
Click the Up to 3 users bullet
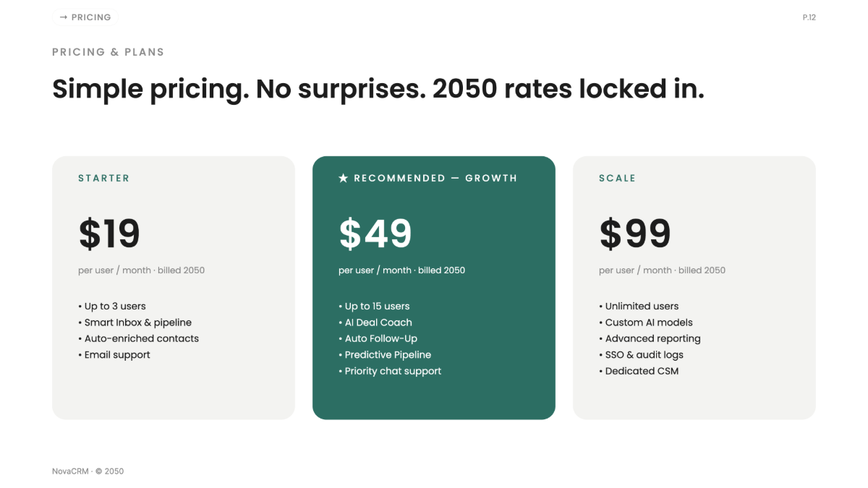(112, 307)
